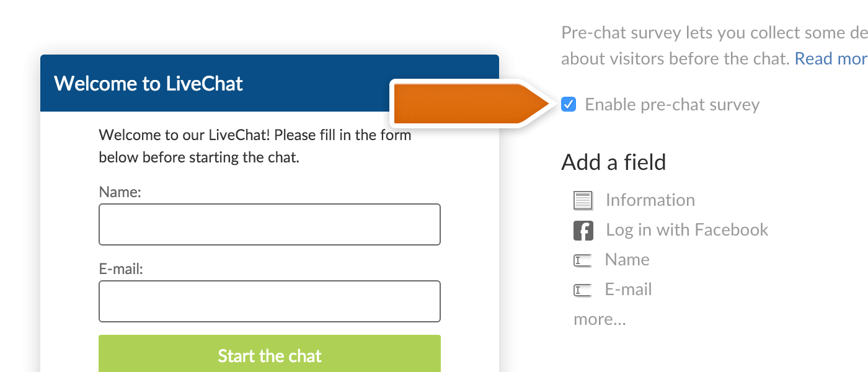Open the Read more link

[831, 58]
